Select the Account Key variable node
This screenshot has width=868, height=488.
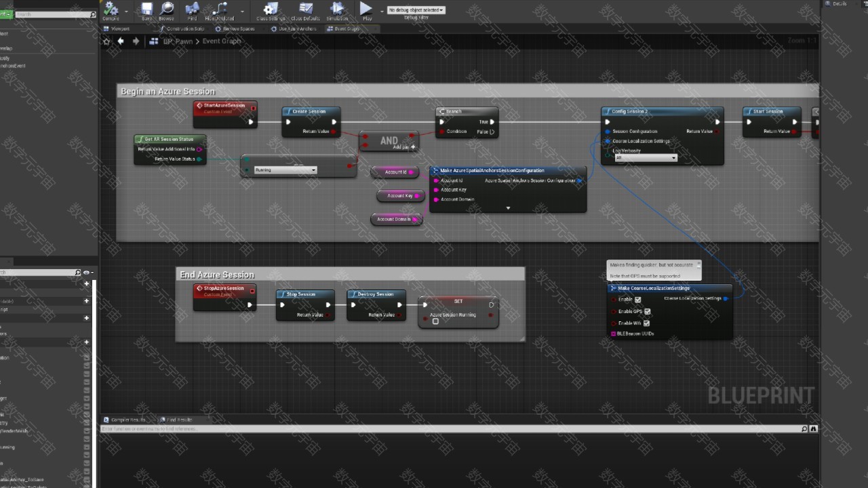click(x=400, y=195)
